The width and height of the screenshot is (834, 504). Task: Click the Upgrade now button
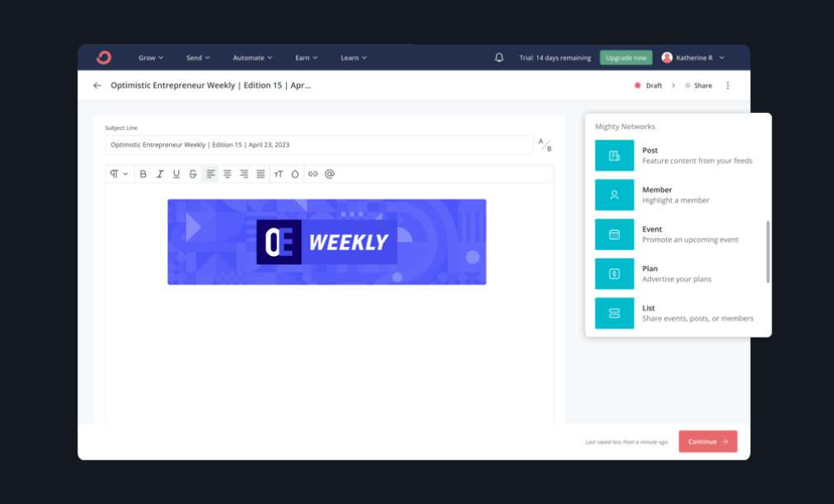625,58
